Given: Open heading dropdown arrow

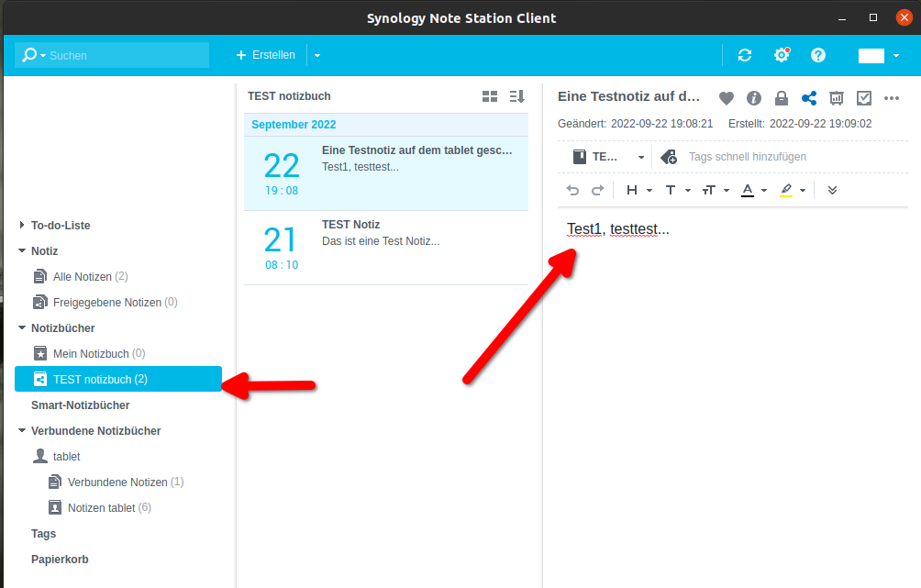Looking at the screenshot, I should tap(649, 190).
